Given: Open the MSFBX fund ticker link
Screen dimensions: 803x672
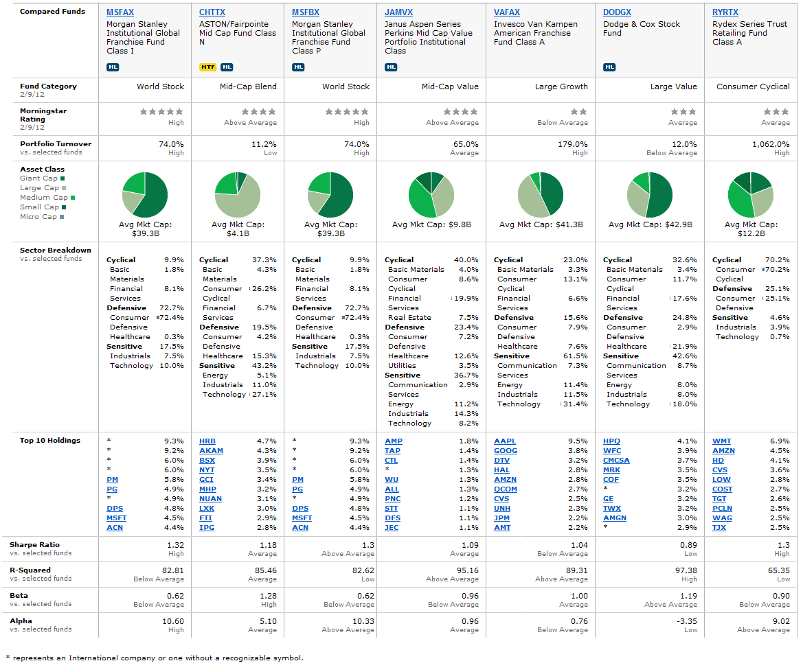Looking at the screenshot, I should tap(306, 12).
